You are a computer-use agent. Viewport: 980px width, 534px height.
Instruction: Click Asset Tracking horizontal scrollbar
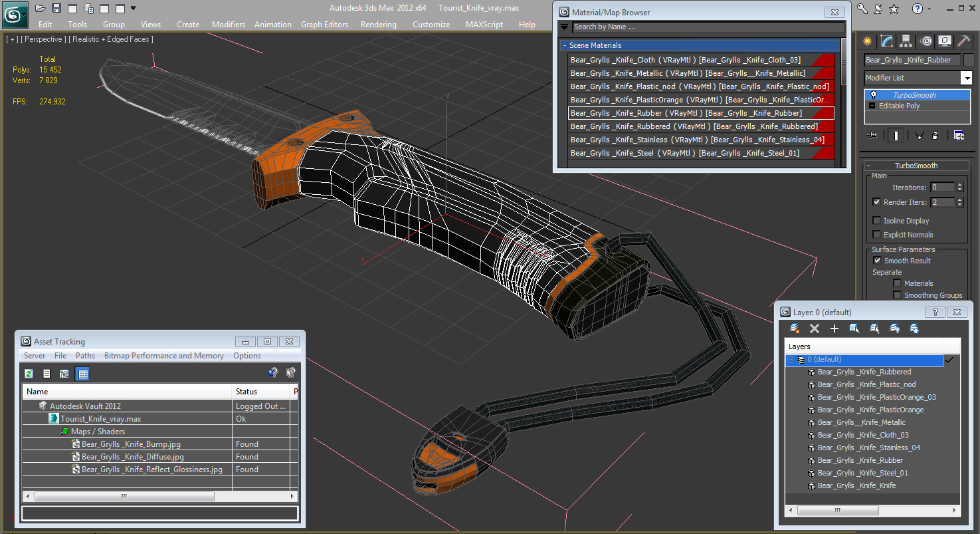tap(124, 496)
